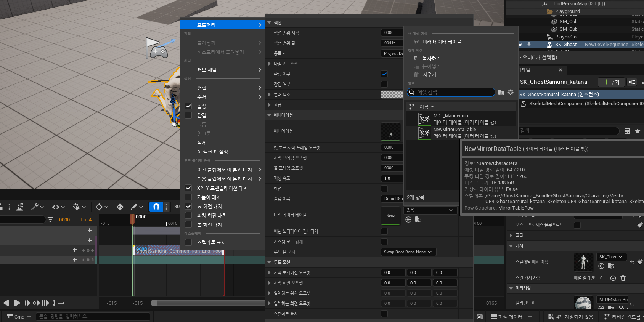644x322 pixels.
Task: Click the asset search settings gear icon
Action: (x=511, y=92)
